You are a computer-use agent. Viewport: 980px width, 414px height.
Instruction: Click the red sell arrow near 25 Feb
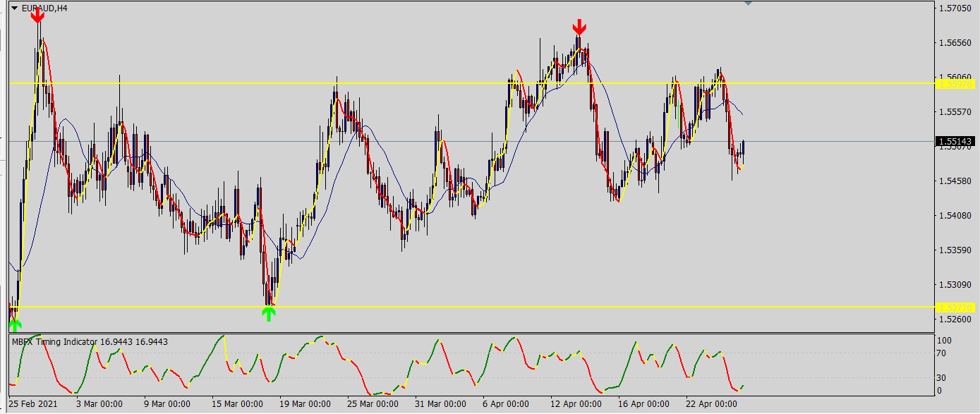coord(37,14)
